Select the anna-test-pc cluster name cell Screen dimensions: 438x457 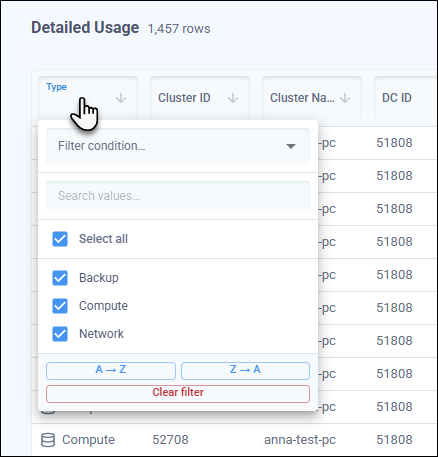click(300, 440)
